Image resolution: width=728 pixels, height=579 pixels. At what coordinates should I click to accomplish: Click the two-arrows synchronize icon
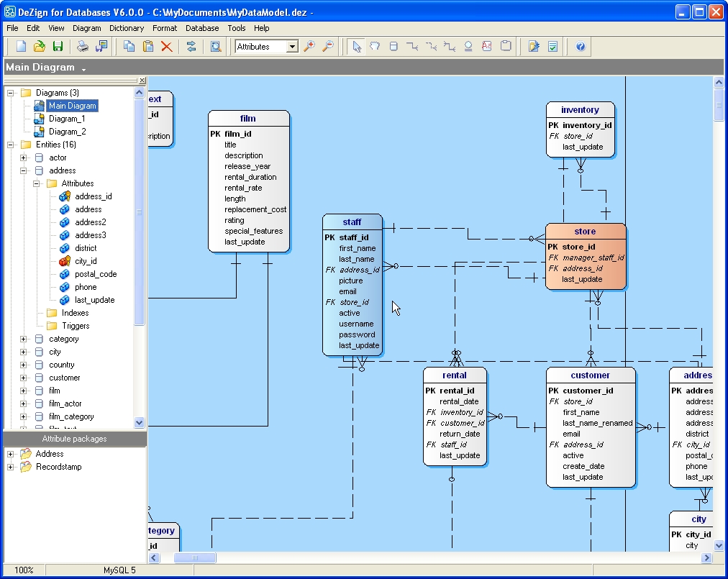[191, 47]
